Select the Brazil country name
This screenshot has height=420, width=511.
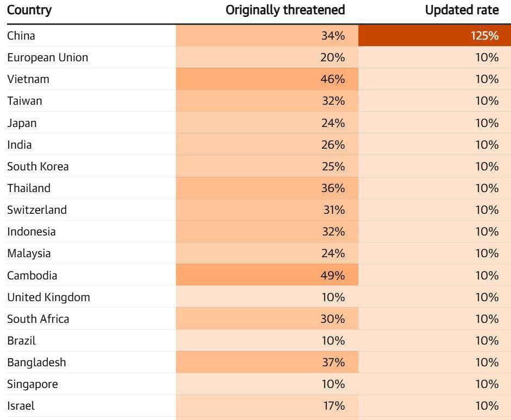click(22, 341)
